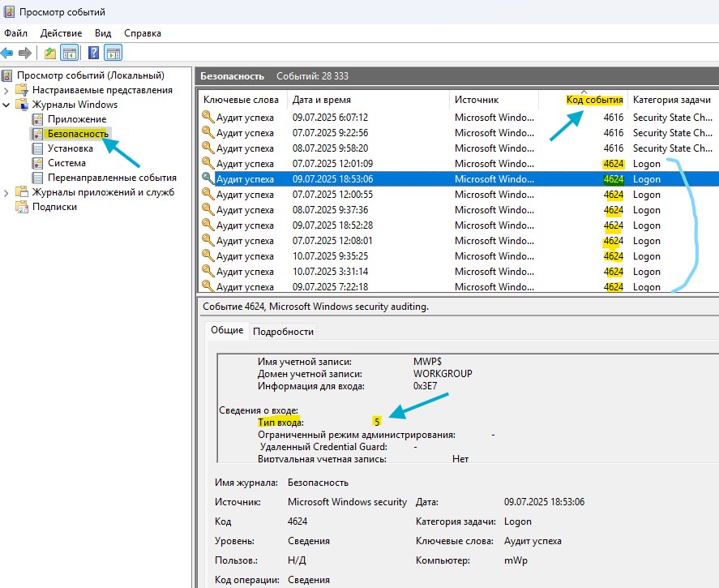719x588 pixels.
Task: Click the Тип входа value 5
Action: coord(376,422)
